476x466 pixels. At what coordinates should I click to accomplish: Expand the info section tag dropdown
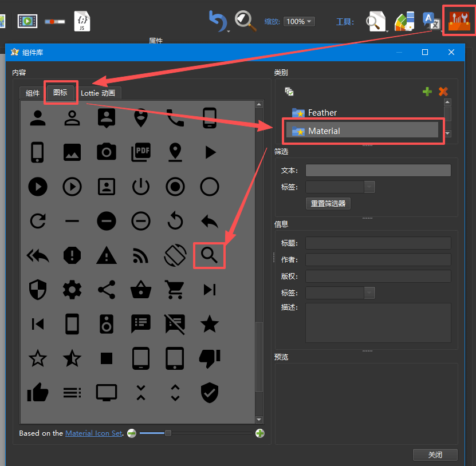(x=369, y=293)
